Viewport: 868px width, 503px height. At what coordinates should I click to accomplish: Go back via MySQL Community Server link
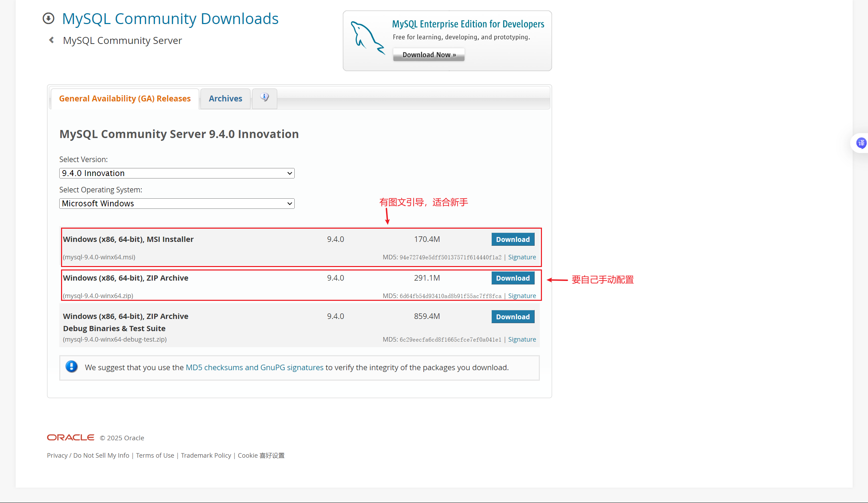click(122, 40)
